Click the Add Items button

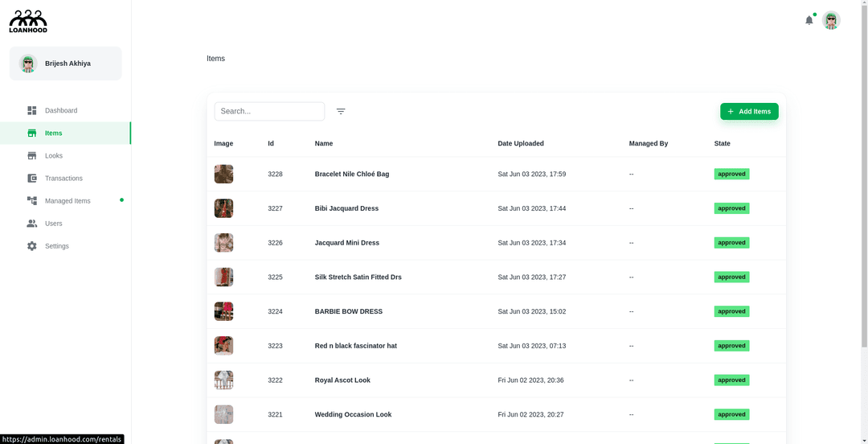[x=749, y=112]
